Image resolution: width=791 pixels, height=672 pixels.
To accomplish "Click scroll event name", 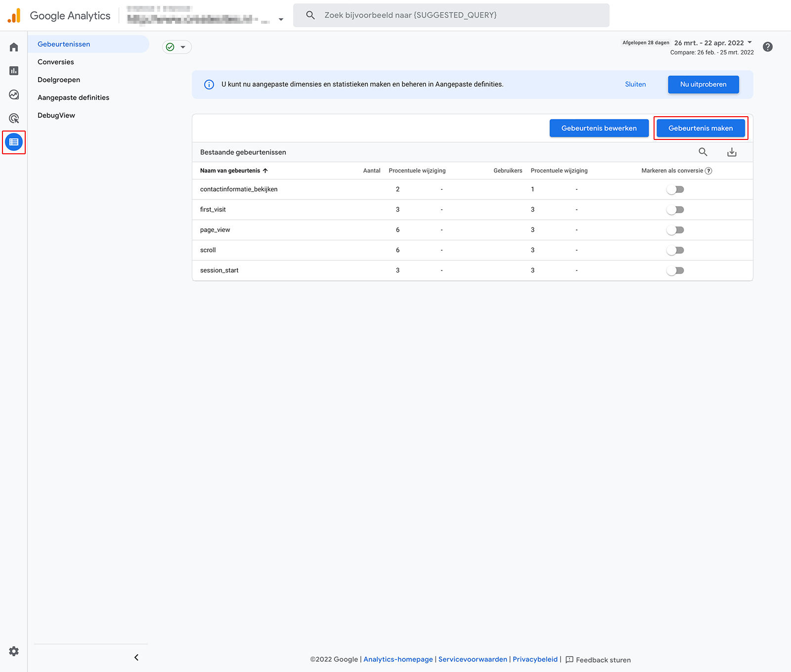I will point(208,250).
